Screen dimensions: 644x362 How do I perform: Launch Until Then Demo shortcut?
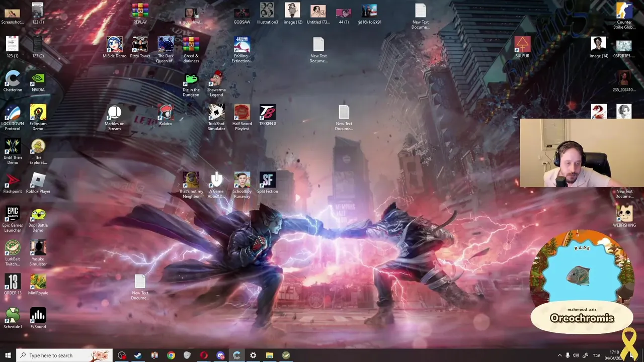pos(13,151)
